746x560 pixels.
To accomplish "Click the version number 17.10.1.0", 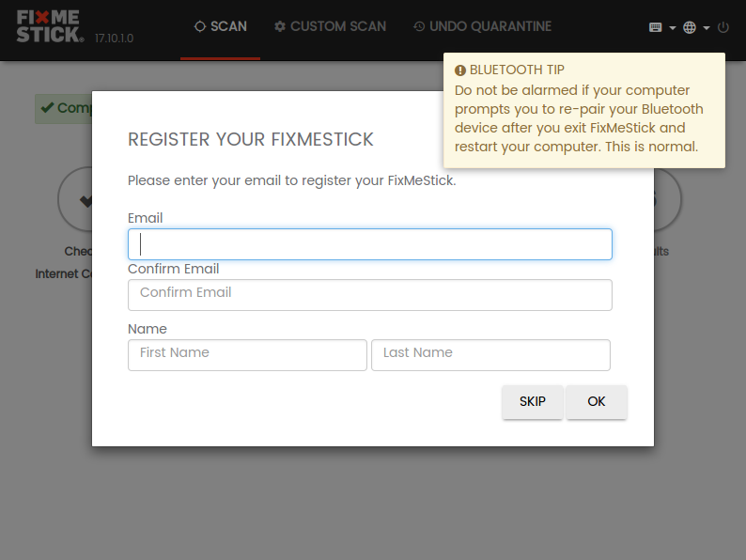I will [115, 39].
